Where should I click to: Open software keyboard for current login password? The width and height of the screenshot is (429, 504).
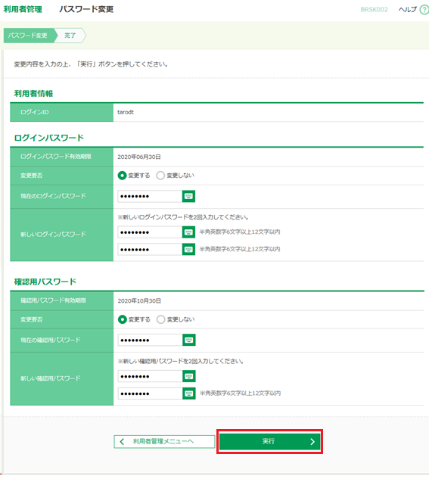[x=188, y=196]
